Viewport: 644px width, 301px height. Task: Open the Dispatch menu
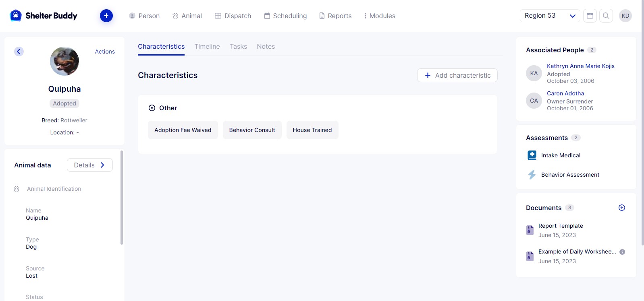[x=233, y=16]
